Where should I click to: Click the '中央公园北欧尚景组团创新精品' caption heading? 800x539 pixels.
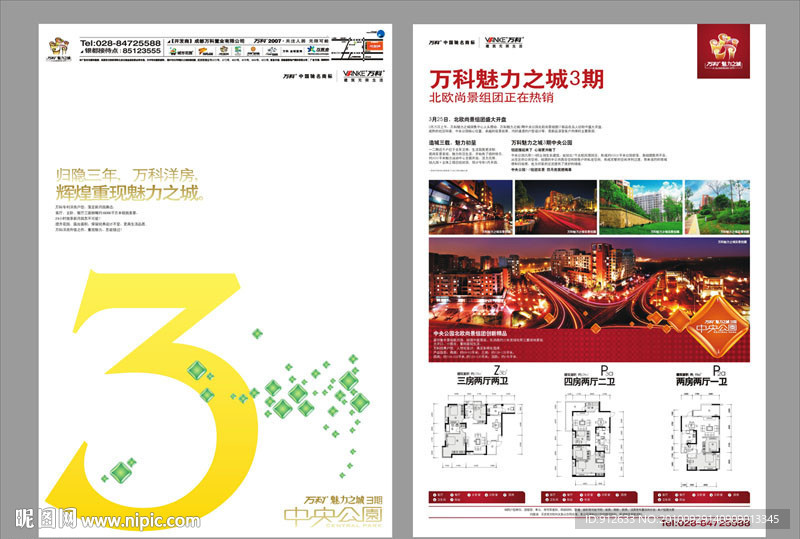coord(470,333)
